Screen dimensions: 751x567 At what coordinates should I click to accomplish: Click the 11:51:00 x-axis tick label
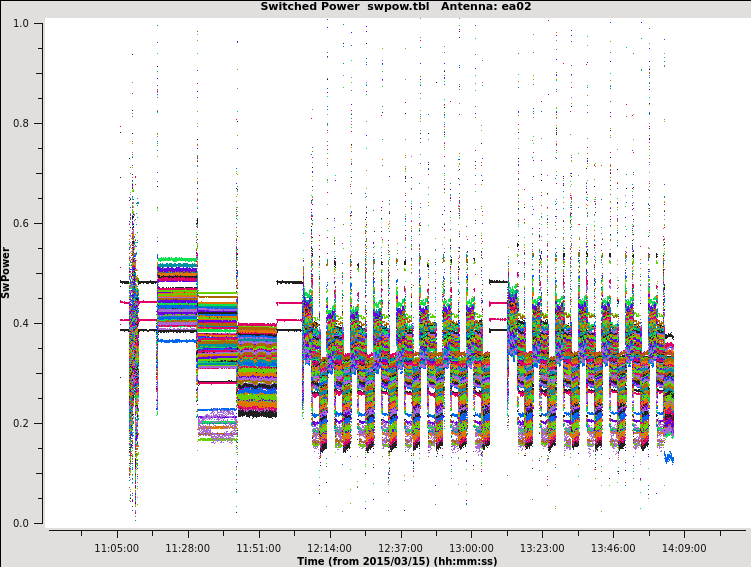tap(259, 548)
